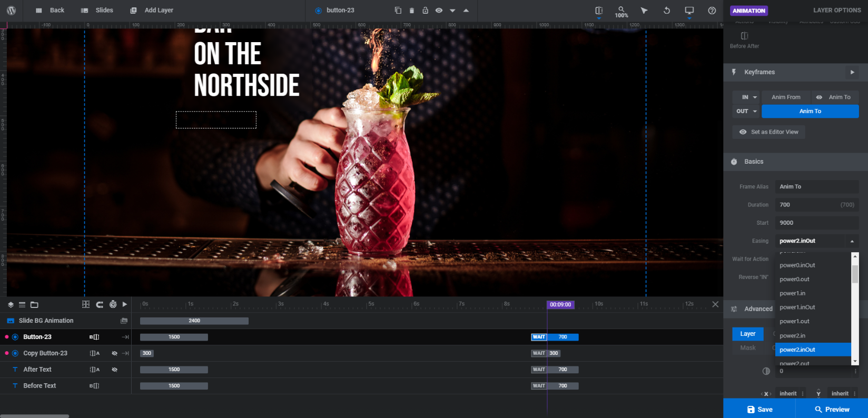Viewport: 868px width, 418px height.
Task: Choose power0.out easing option
Action: tap(813, 279)
